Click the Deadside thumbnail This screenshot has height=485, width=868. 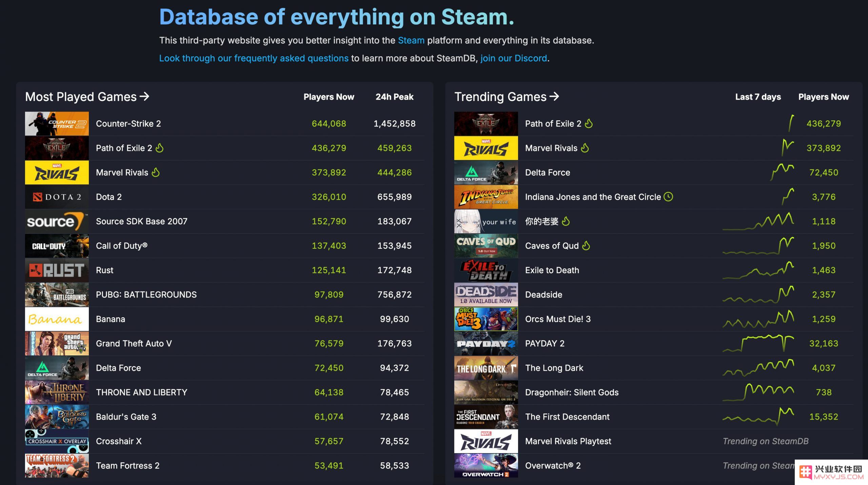click(486, 295)
